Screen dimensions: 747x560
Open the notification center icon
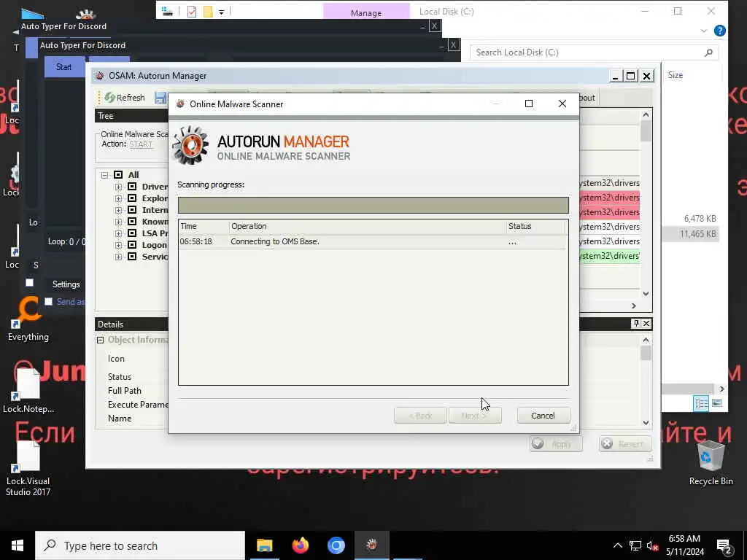click(724, 545)
